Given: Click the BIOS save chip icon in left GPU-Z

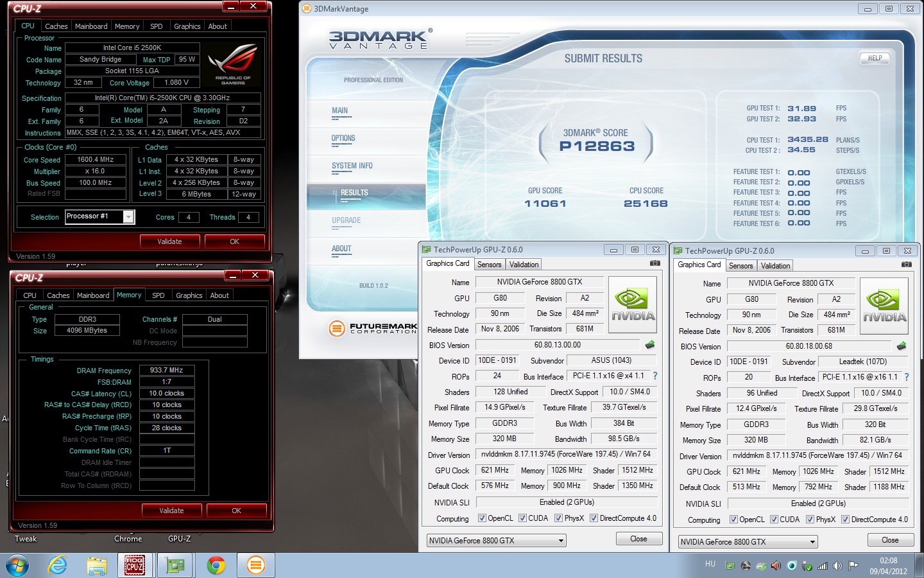Looking at the screenshot, I should tap(650, 345).
